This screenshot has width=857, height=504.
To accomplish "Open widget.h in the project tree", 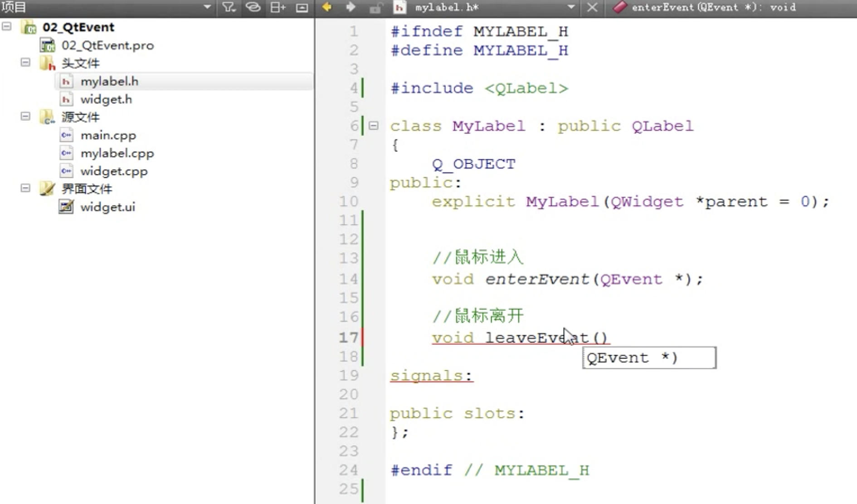I will click(x=106, y=99).
